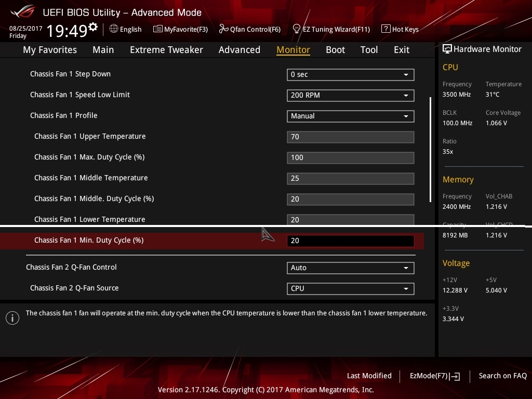Launch EZ Tuning Wizard lightbulb icon
This screenshot has height=399, width=532.
297,29
